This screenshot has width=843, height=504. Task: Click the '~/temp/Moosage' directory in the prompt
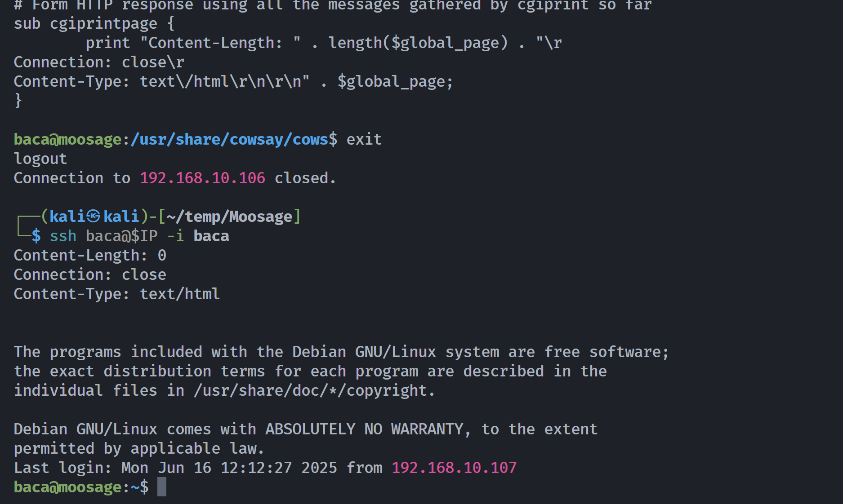pyautogui.click(x=229, y=217)
